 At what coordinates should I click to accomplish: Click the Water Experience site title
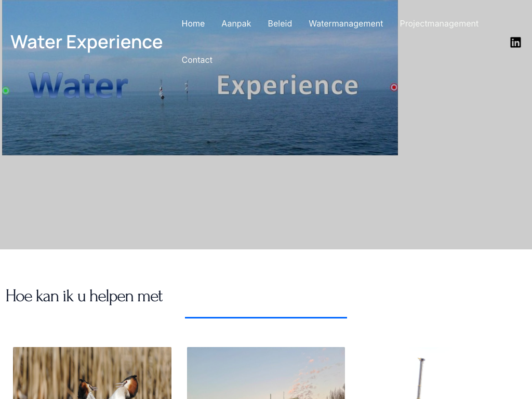(87, 42)
